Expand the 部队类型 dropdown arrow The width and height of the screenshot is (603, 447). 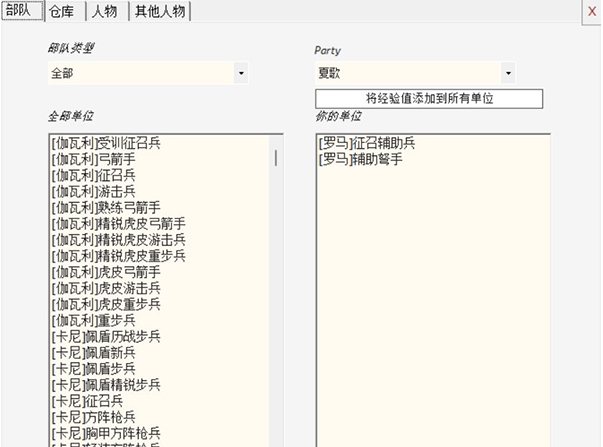(x=241, y=73)
